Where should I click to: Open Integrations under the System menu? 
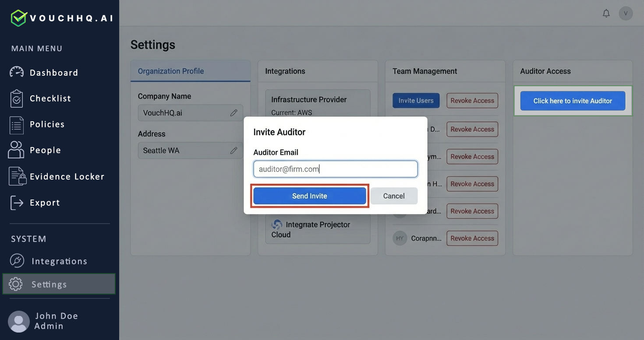(x=17, y=260)
